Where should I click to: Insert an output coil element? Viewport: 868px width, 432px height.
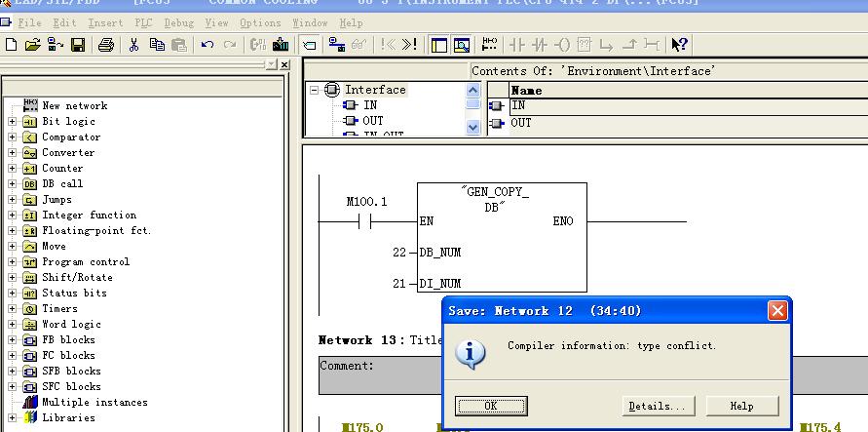point(562,45)
